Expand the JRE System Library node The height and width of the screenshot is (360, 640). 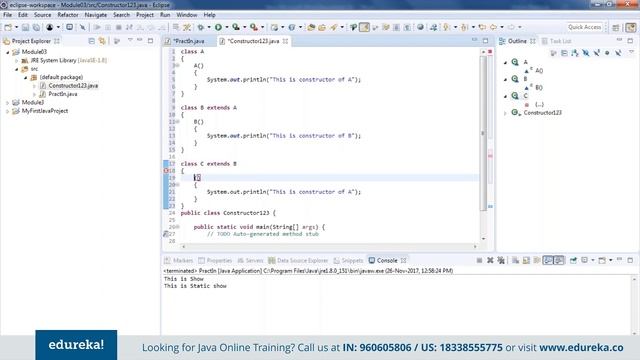coord(17,61)
